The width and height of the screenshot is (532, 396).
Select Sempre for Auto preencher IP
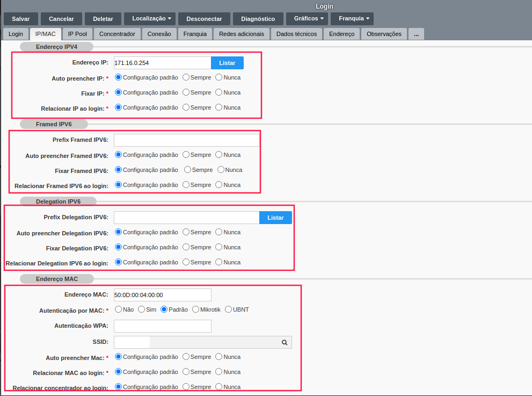(x=186, y=77)
